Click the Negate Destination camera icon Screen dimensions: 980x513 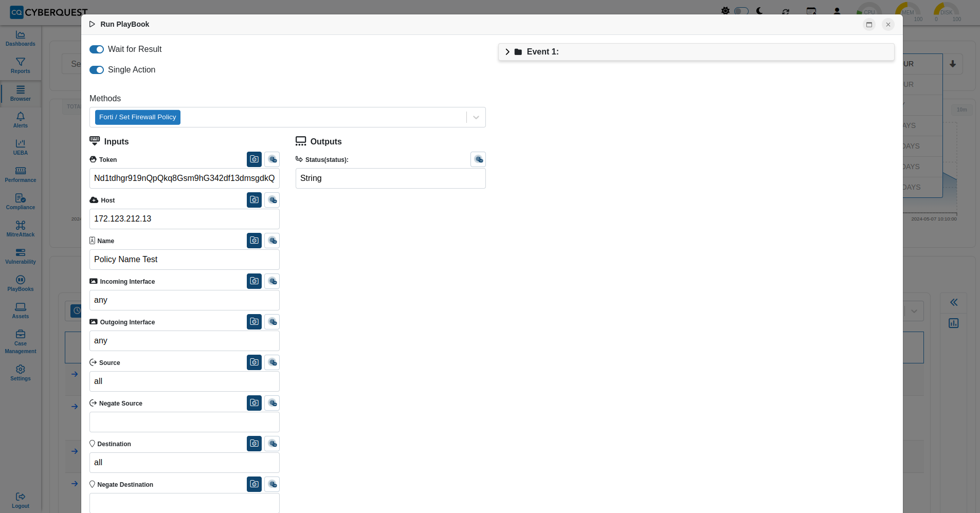click(254, 484)
